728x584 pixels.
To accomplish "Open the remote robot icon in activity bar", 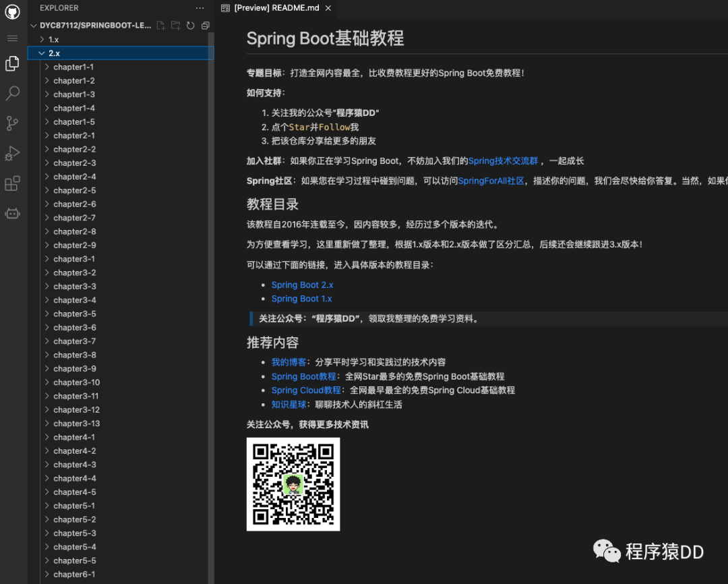I will coord(13,213).
